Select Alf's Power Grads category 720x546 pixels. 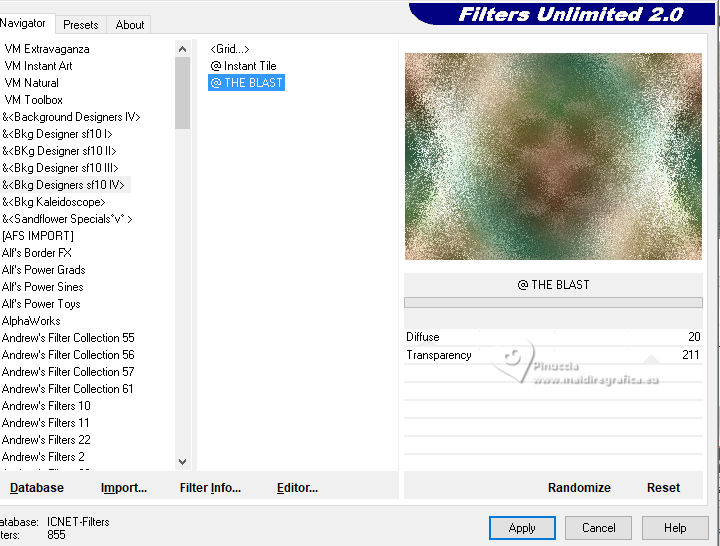[x=44, y=270]
